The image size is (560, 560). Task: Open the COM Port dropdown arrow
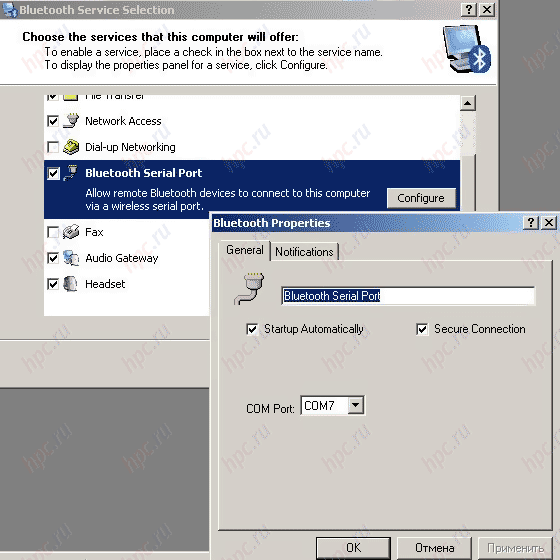coord(355,405)
